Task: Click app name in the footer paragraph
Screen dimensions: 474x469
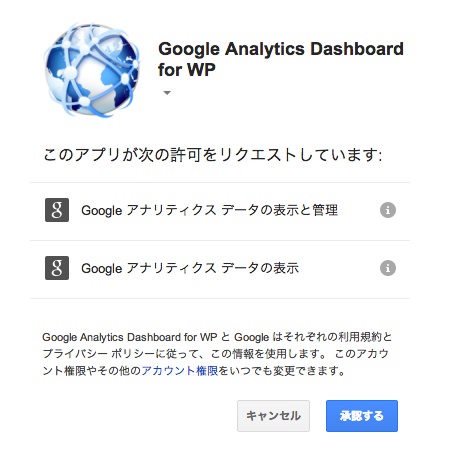Action: 130,337
